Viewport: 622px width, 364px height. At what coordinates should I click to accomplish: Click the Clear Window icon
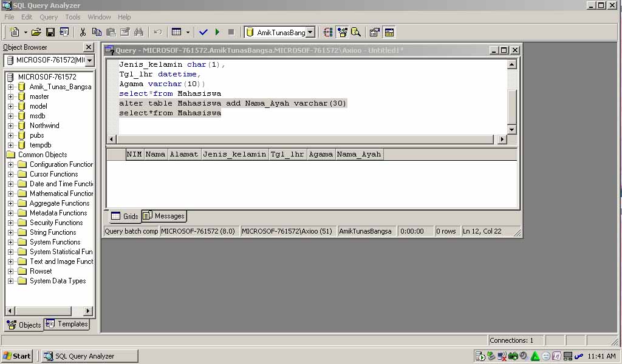pyautogui.click(x=125, y=32)
